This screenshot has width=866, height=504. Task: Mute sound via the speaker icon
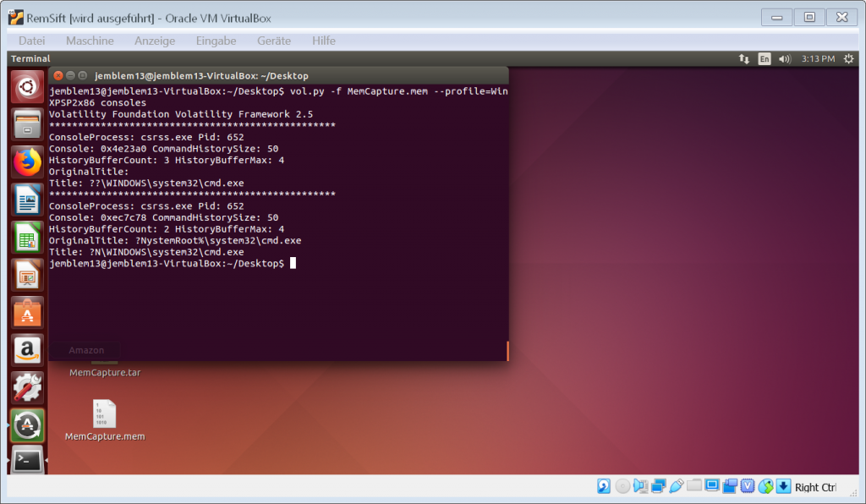pyautogui.click(x=784, y=59)
